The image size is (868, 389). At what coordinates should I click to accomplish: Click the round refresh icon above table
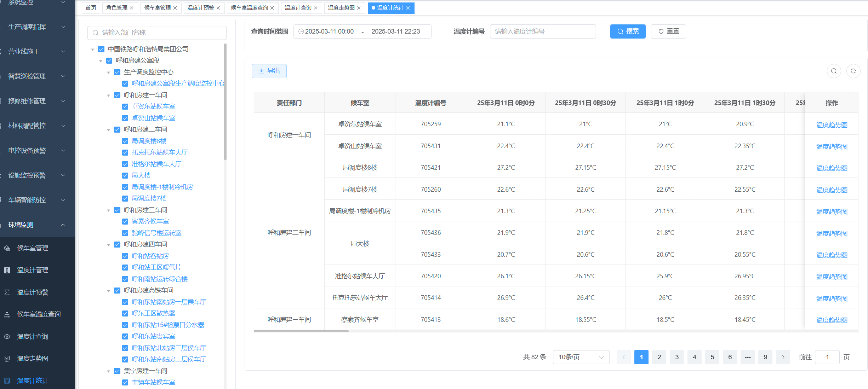[x=853, y=71]
